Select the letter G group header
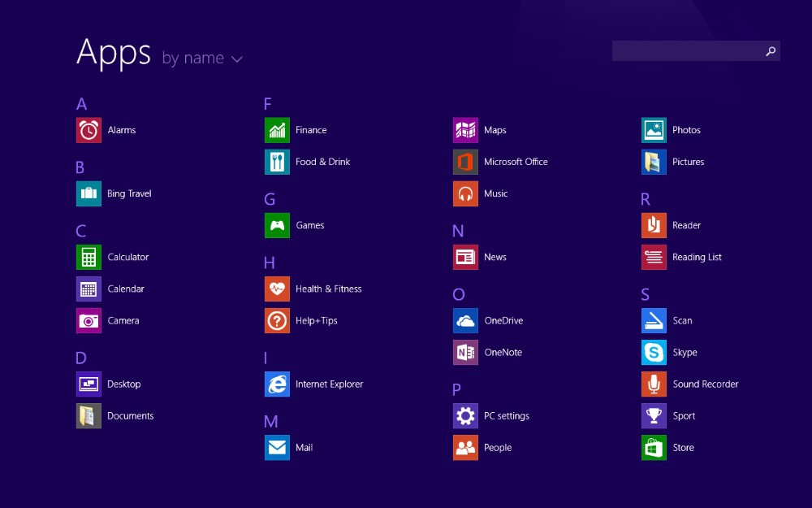The image size is (812, 508). [x=270, y=200]
